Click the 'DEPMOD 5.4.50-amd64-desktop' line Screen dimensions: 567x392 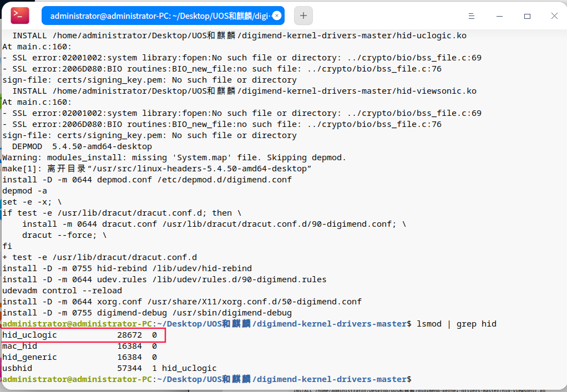tap(82, 146)
